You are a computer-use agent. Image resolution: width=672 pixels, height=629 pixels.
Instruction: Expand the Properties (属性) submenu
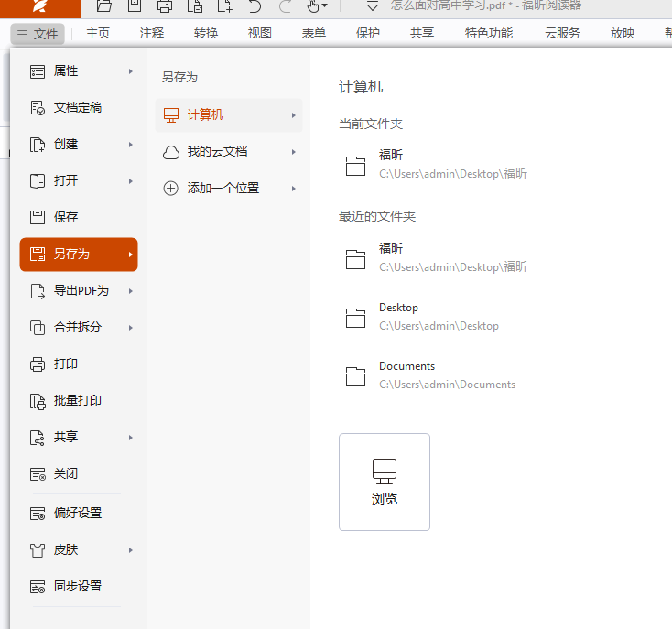click(78, 70)
